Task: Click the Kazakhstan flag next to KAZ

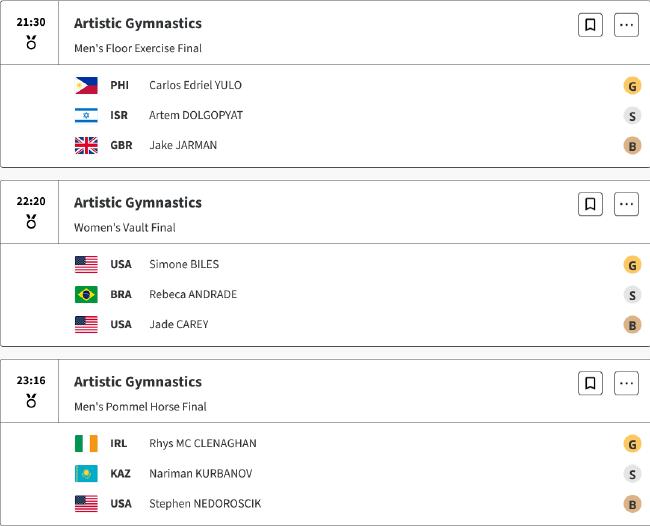Action: 86,473
